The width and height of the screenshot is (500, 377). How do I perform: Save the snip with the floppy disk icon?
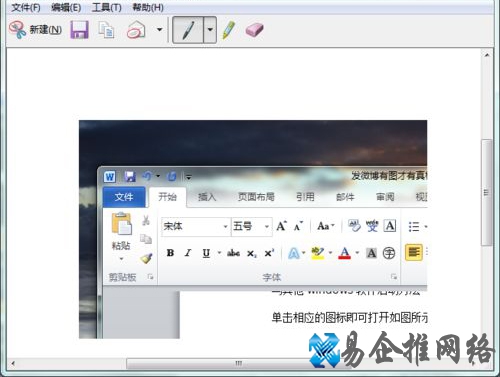click(79, 30)
